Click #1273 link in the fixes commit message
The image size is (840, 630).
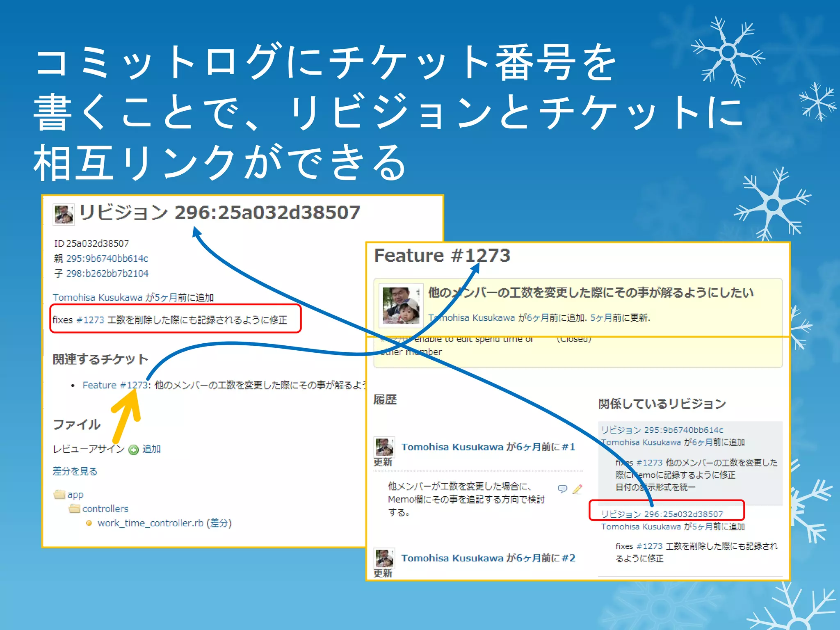coord(90,320)
